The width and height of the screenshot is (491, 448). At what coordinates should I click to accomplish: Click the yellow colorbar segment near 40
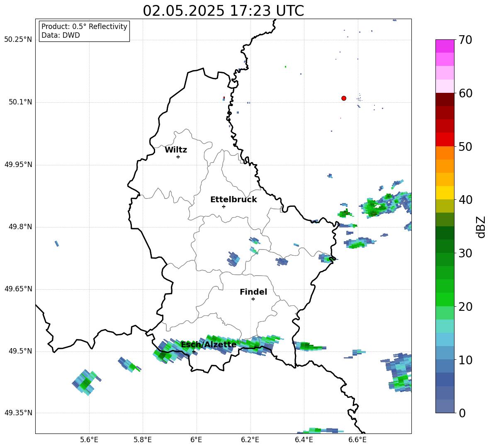(445, 193)
